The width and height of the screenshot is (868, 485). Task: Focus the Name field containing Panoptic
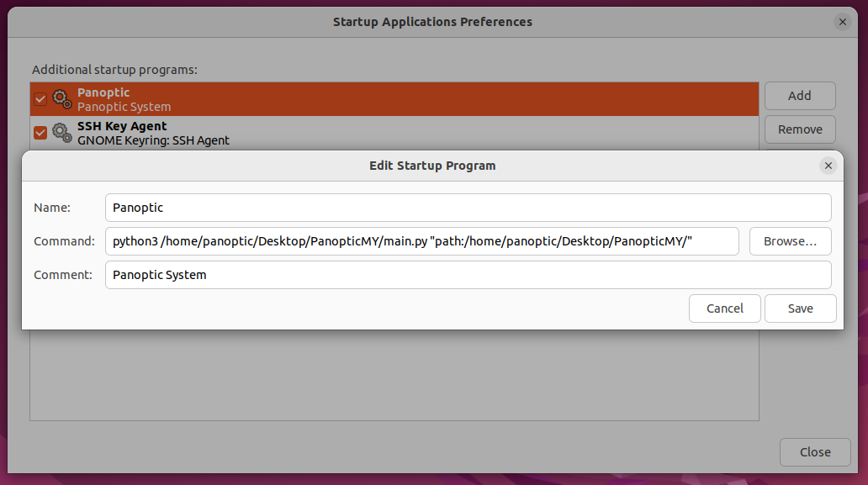point(468,208)
